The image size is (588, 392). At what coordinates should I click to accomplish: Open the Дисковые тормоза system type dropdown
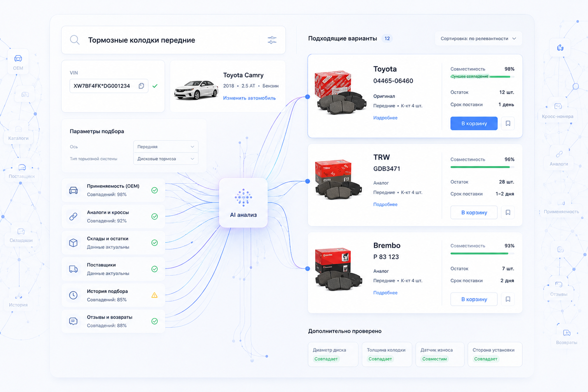[166, 159]
